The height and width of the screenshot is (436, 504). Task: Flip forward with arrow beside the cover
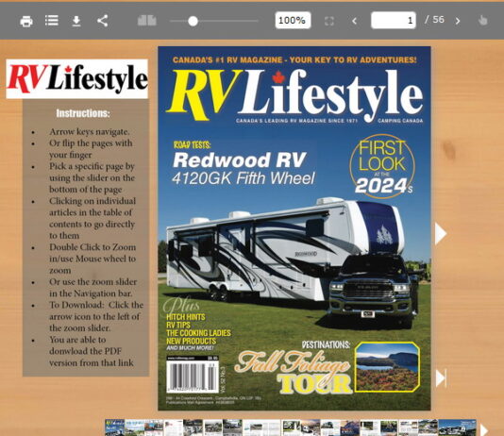click(441, 234)
